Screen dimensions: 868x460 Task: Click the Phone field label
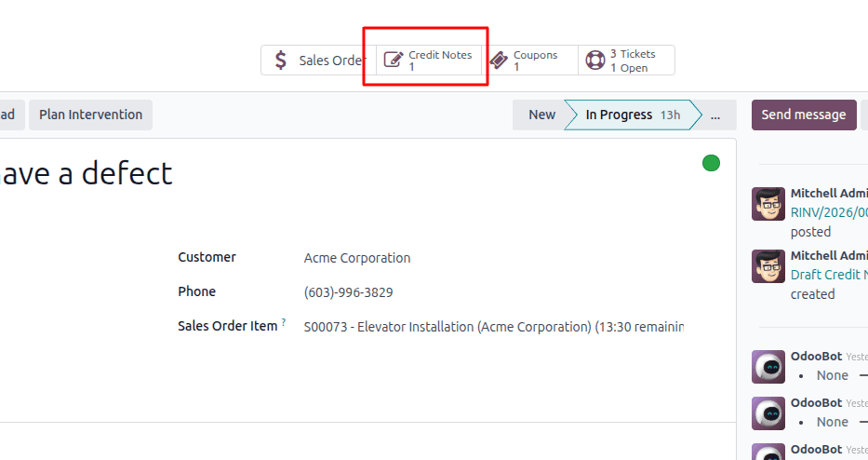pos(196,291)
